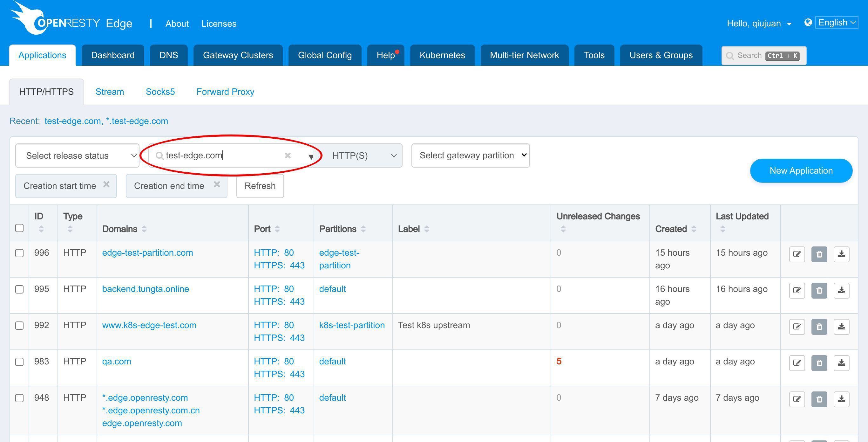Open the Global Config tab

coord(325,55)
